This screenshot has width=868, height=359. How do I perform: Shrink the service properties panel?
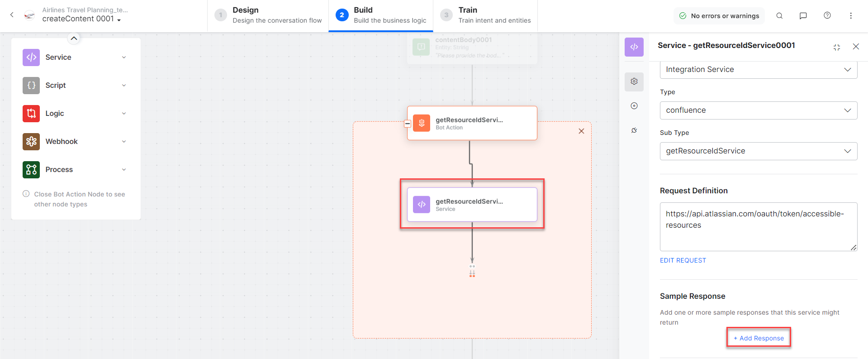(837, 47)
